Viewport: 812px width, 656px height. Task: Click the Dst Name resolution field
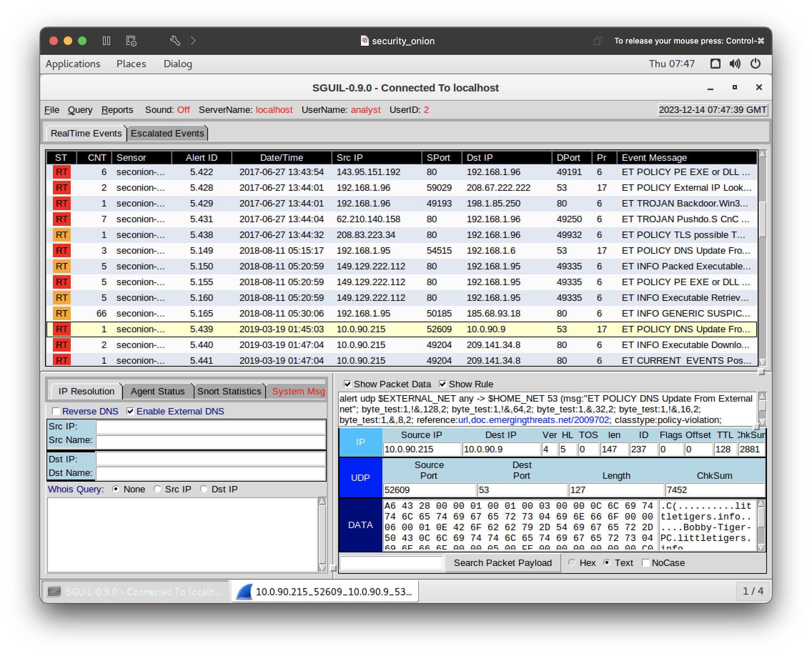[211, 473]
